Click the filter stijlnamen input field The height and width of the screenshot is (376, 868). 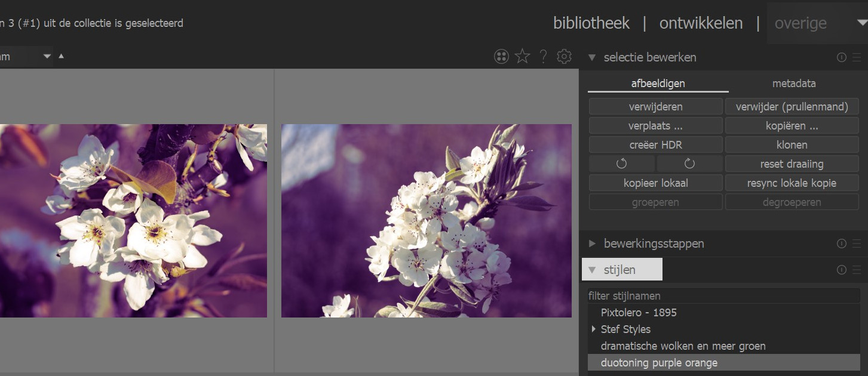(x=723, y=296)
